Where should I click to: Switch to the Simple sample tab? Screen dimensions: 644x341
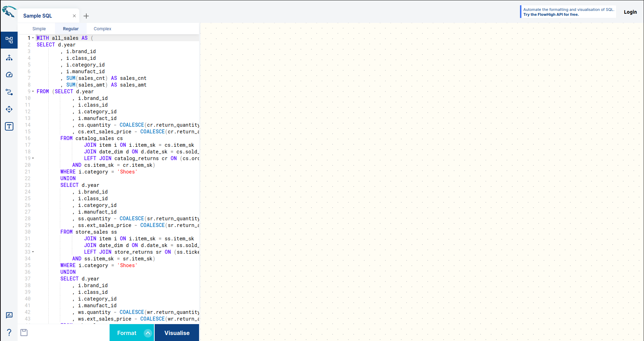(39, 29)
